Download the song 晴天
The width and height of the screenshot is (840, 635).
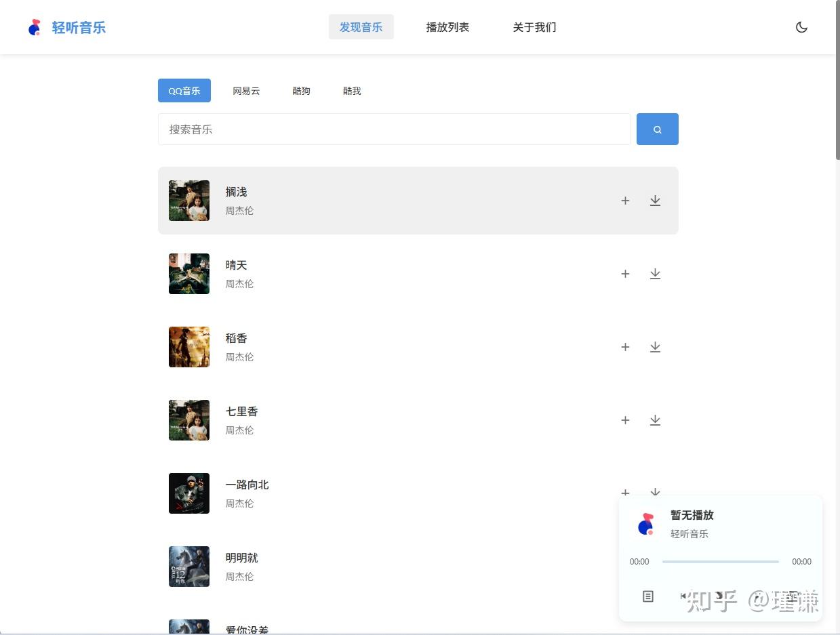655,274
